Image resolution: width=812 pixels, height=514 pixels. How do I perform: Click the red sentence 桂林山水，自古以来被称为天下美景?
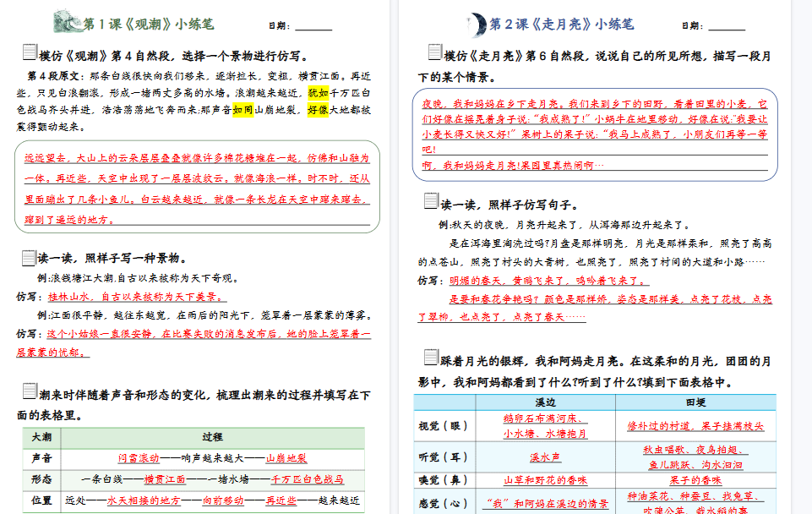point(137,297)
